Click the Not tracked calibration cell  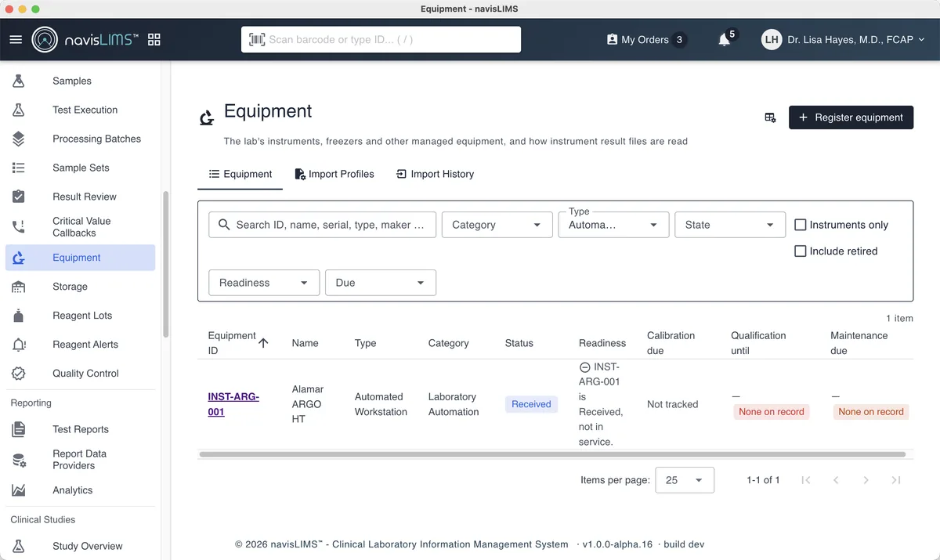(x=672, y=404)
